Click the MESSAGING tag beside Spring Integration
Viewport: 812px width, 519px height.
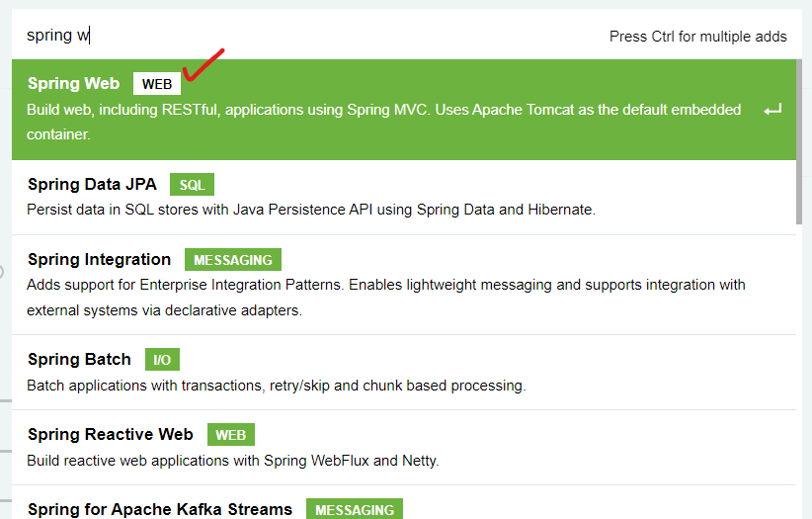[233, 260]
